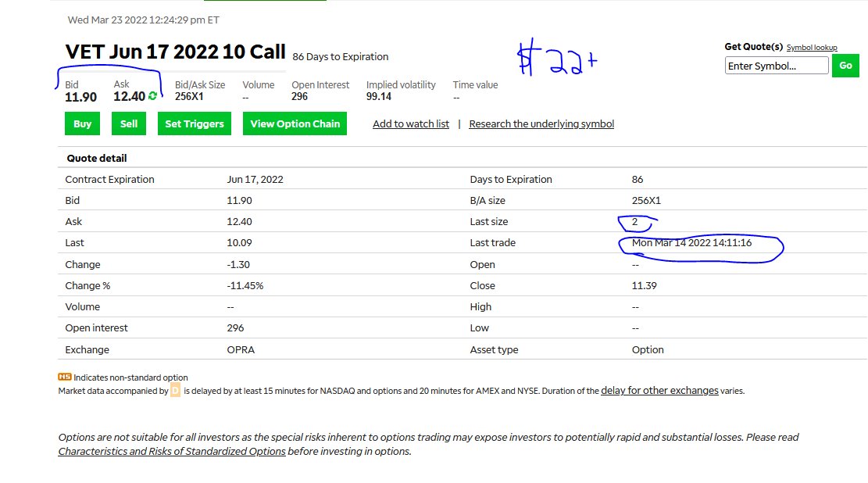Click View Option Chain button
Image resolution: width=868 pixels, height=483 pixels.
295,123
